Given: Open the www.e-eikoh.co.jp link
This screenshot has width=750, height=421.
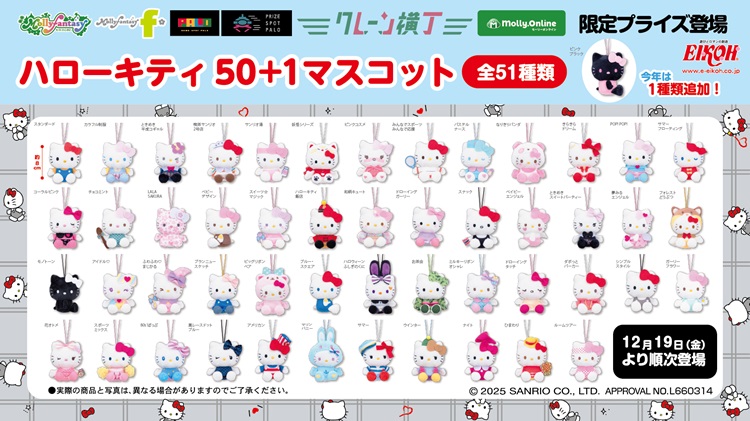Looking at the screenshot, I should (x=710, y=71).
